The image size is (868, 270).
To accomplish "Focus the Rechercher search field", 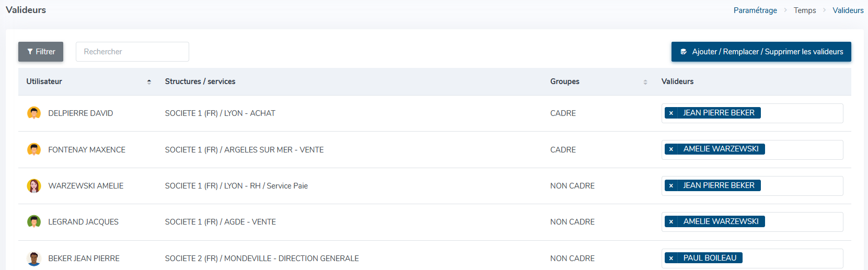I will (132, 52).
